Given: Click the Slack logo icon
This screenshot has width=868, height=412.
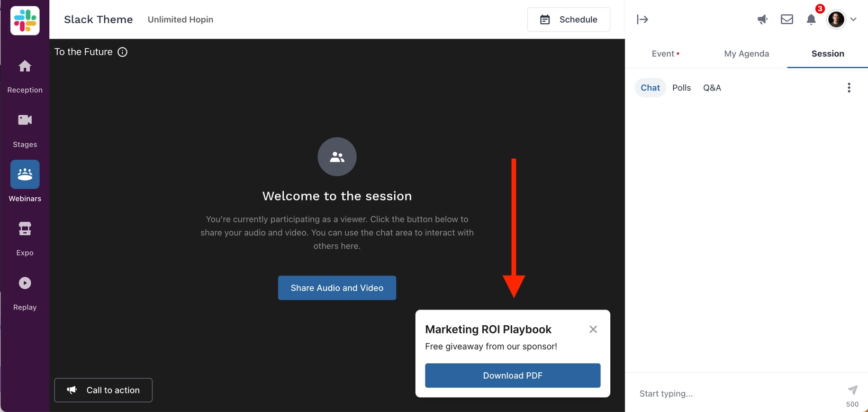Looking at the screenshot, I should 25,21.
